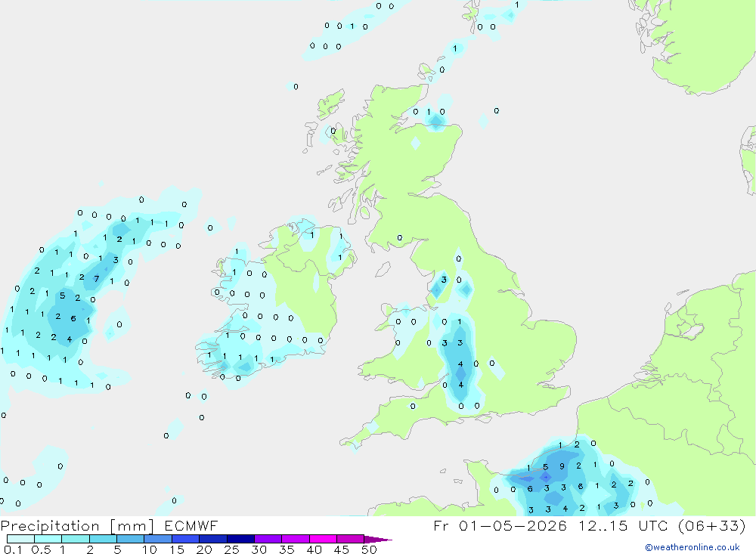The image size is (756, 554).
Task: Select the 0.5–1 mm legend swatch
Action: click(x=48, y=539)
